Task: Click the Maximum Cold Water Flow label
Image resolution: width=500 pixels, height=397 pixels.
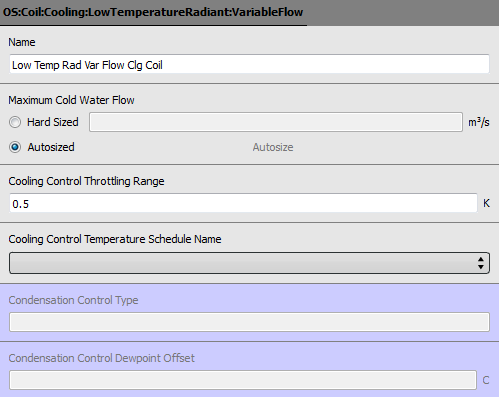Action: pyautogui.click(x=71, y=100)
